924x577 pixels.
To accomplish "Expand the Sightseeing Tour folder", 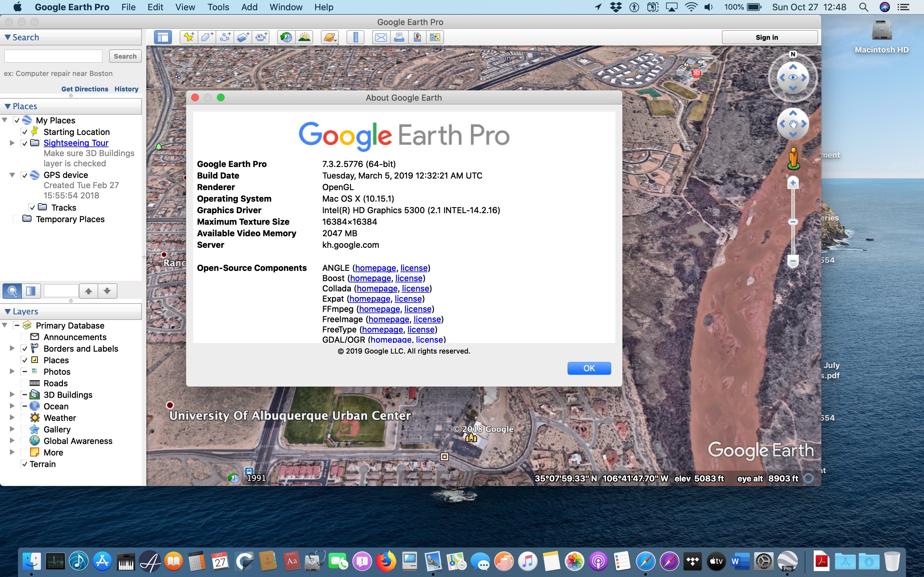I will coord(12,143).
